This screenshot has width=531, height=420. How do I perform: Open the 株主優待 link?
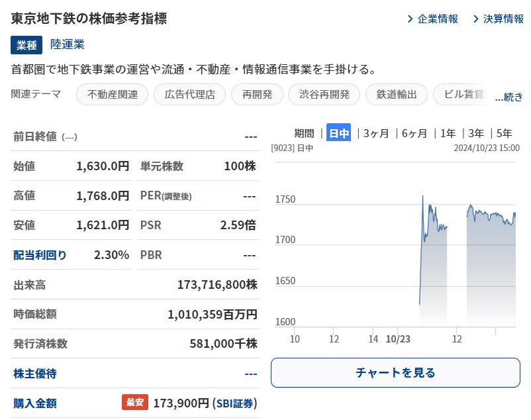35,374
